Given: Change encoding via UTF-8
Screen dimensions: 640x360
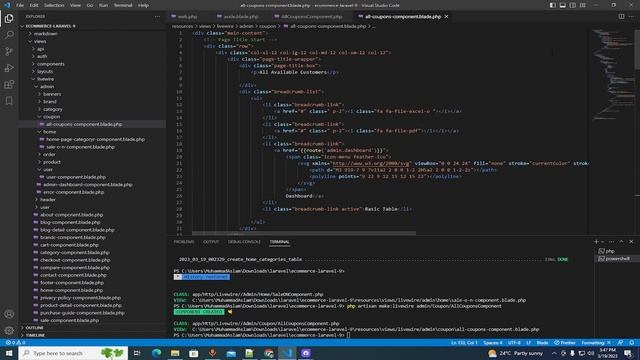Looking at the screenshot, I should tap(514, 342).
